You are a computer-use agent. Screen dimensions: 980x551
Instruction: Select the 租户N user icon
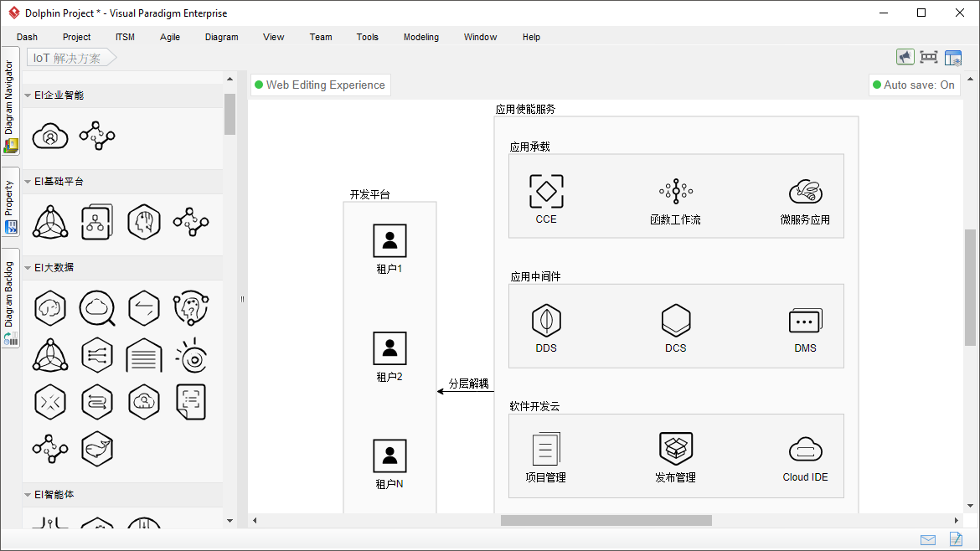click(389, 456)
